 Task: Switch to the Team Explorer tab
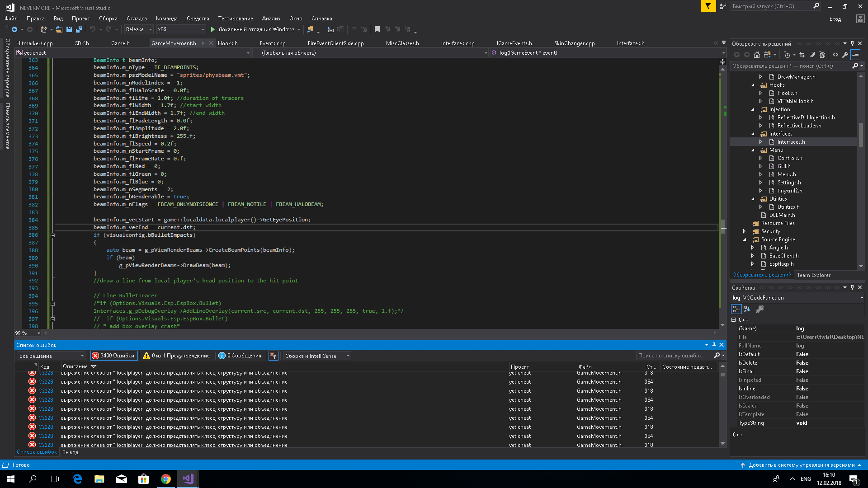pyautogui.click(x=813, y=275)
